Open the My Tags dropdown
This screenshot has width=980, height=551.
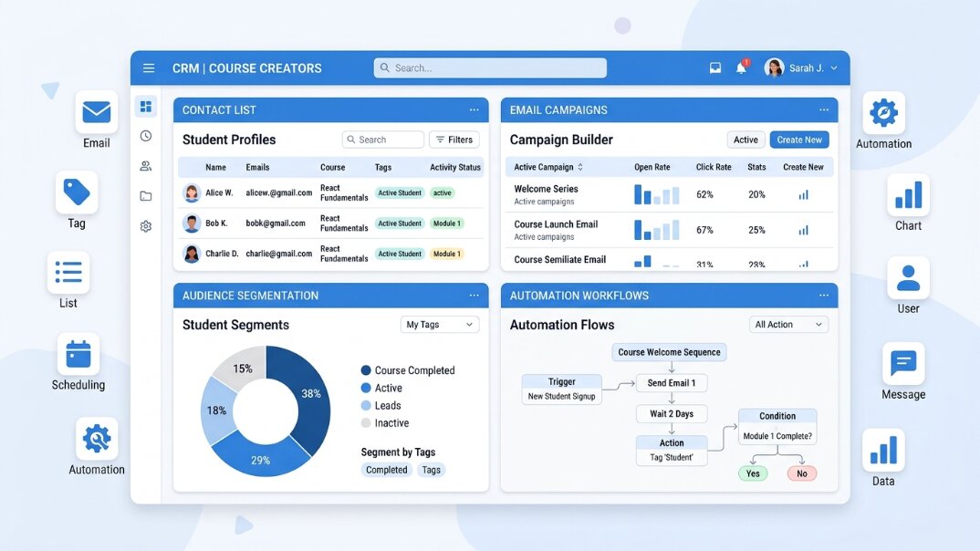440,325
